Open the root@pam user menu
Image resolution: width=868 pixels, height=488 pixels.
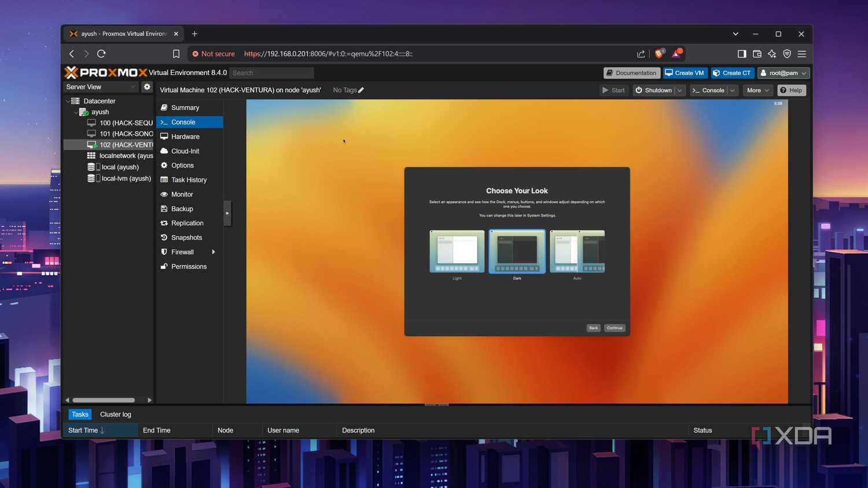point(784,73)
